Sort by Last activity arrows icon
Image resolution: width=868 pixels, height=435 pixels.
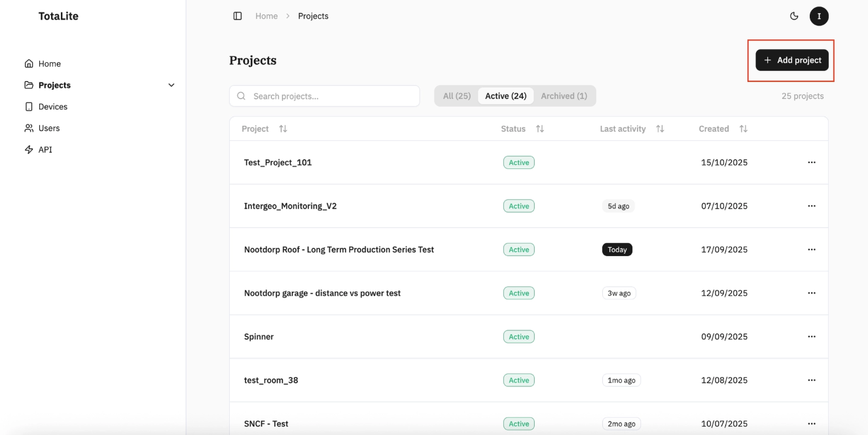click(x=660, y=129)
